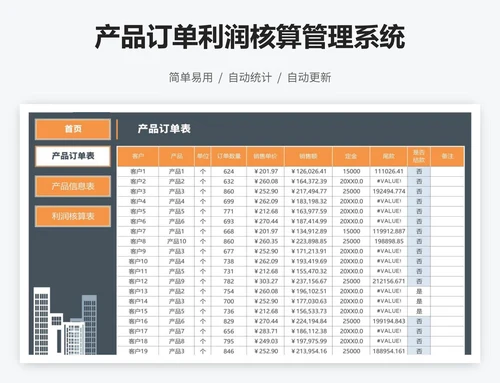
Task: Click the 是 settlement cell for 客户13
Action: click(x=419, y=291)
